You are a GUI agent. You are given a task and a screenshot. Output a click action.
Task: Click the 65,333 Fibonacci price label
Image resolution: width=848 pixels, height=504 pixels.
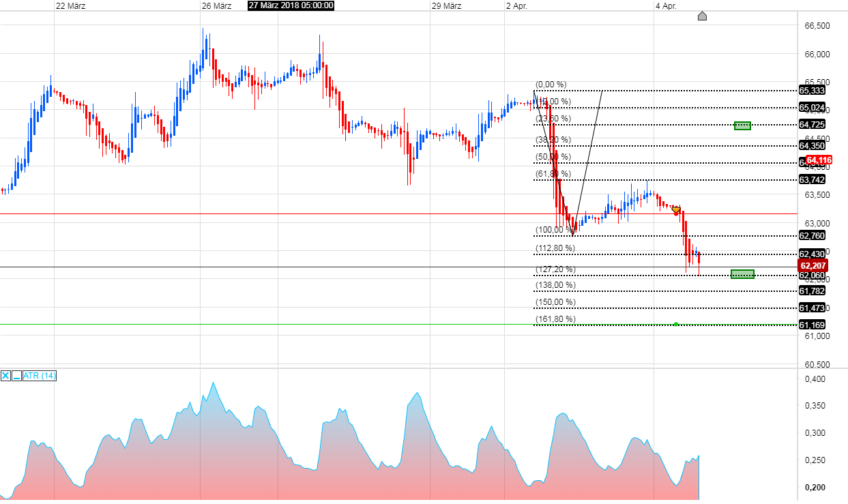point(812,91)
